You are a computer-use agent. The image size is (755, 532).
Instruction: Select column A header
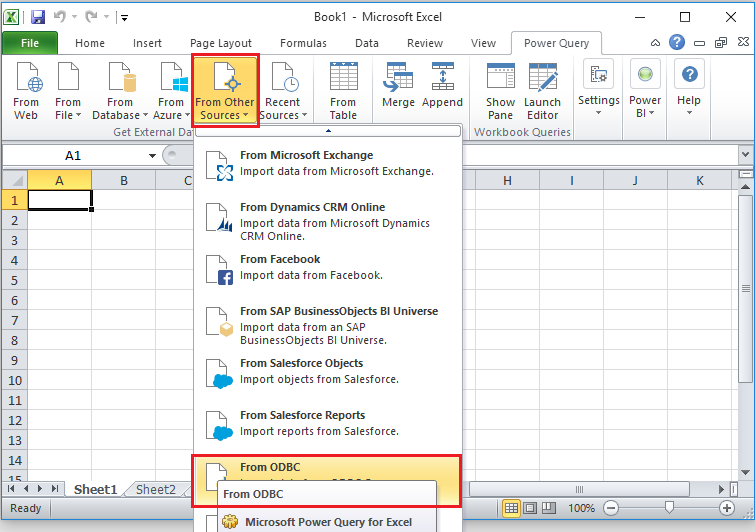click(x=59, y=181)
